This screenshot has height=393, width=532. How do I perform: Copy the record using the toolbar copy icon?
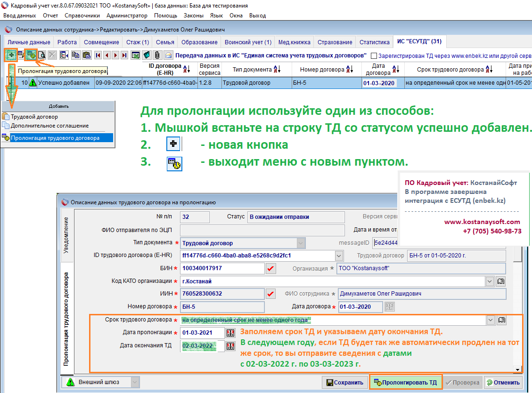tap(75, 55)
